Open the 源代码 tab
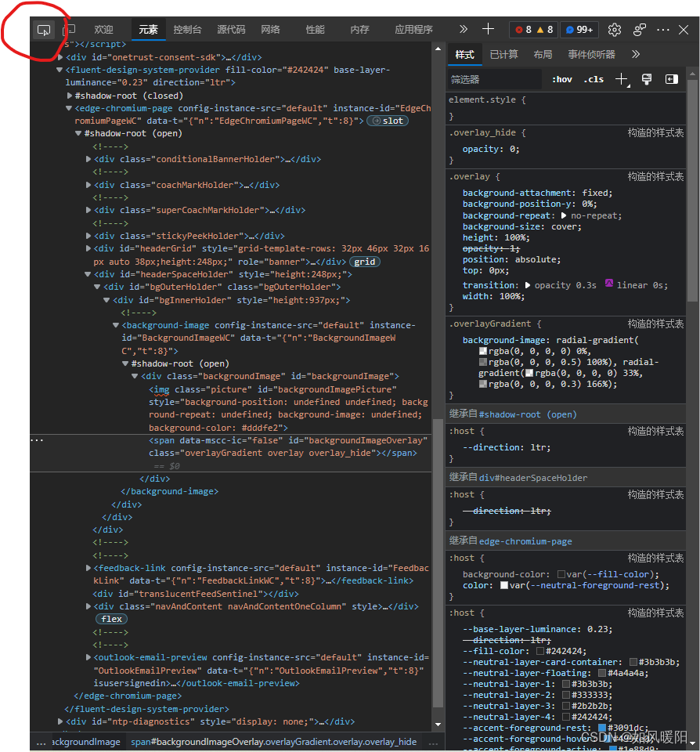700x752 pixels. click(231, 30)
